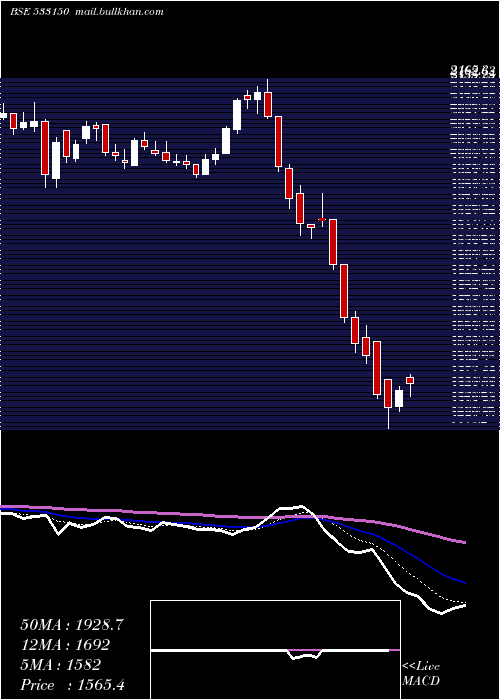Click the '<<Live MACD' label

pyautogui.click(x=421, y=674)
